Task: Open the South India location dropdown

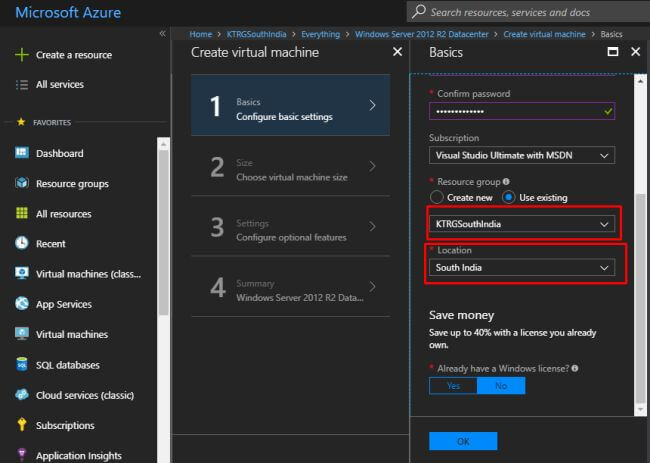Action: click(x=521, y=268)
